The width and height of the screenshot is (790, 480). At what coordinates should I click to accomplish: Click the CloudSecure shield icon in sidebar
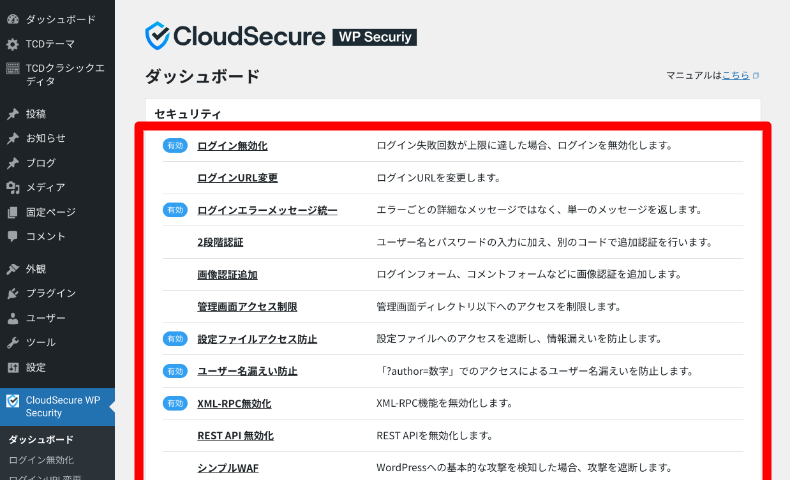(13, 401)
